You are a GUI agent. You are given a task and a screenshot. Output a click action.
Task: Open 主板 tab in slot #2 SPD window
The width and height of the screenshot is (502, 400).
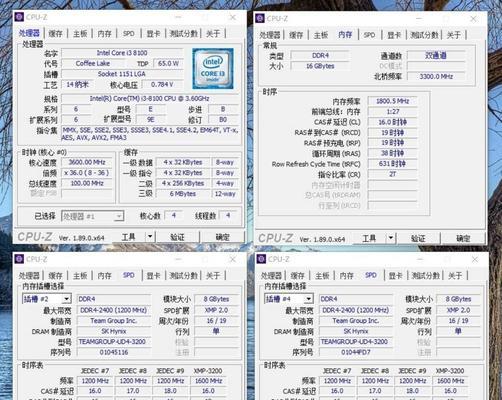tap(80, 275)
